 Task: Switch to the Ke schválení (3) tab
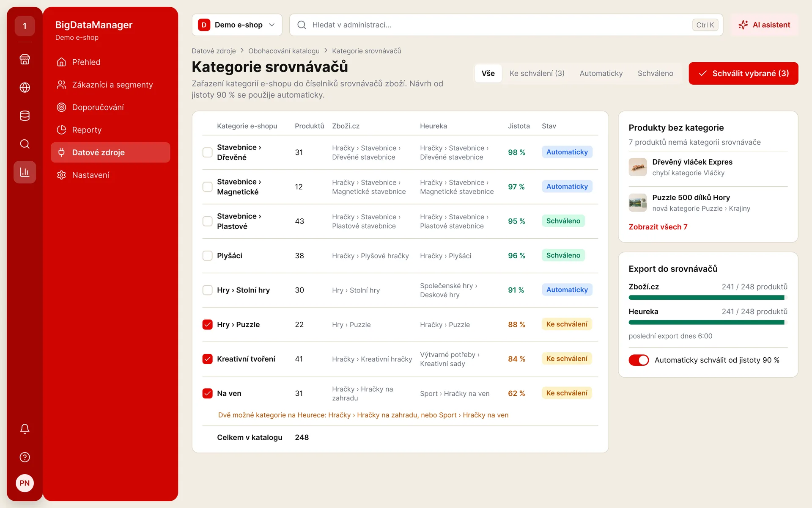coord(537,73)
